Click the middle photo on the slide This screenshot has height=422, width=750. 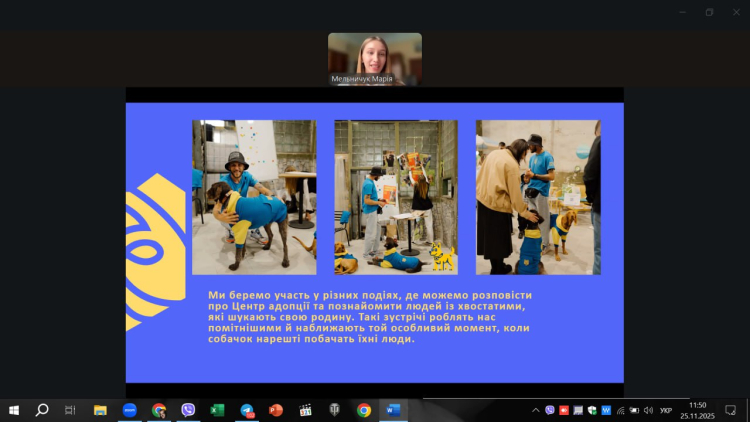(396, 197)
